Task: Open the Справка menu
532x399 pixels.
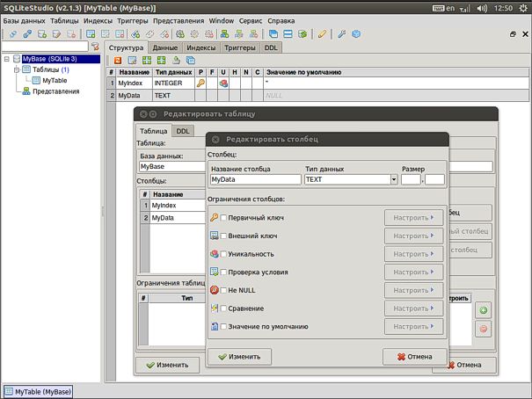Action: 281,21
